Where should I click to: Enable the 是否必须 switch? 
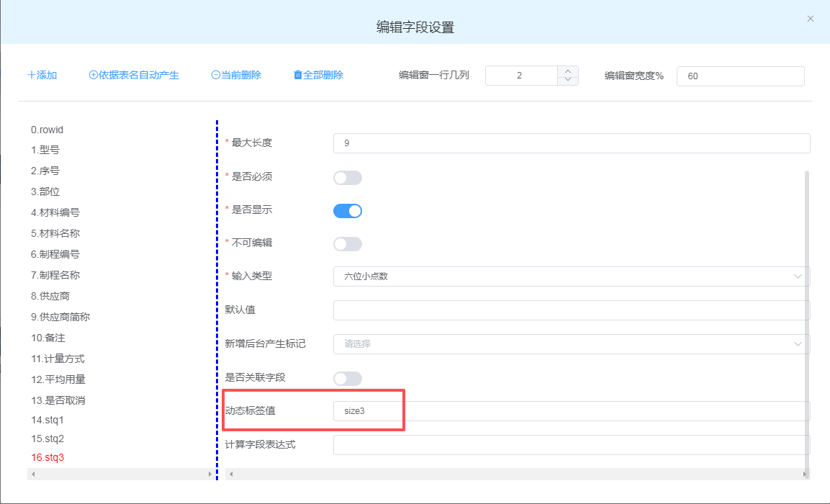347,178
